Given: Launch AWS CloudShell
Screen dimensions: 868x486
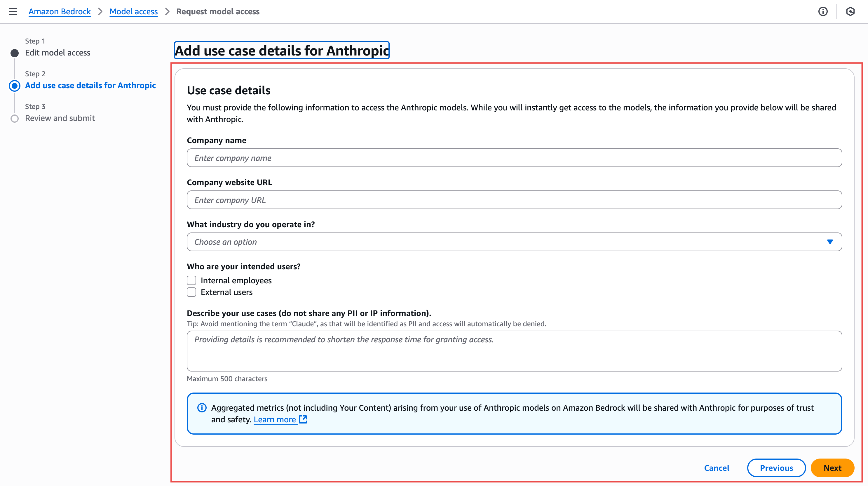Looking at the screenshot, I should (851, 11).
